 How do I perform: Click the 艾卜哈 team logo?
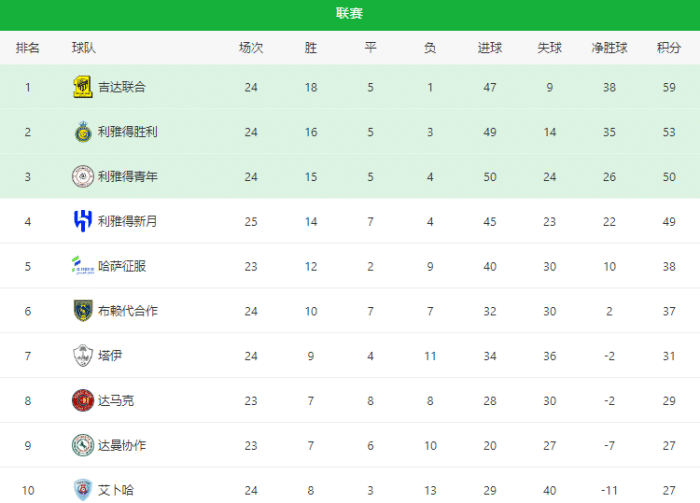pos(83,490)
